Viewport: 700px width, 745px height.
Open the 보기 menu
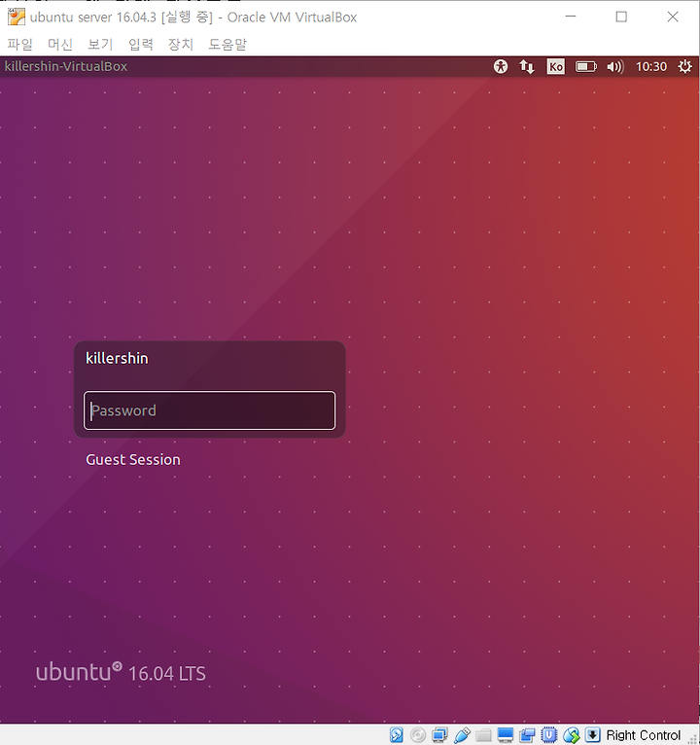coord(100,44)
